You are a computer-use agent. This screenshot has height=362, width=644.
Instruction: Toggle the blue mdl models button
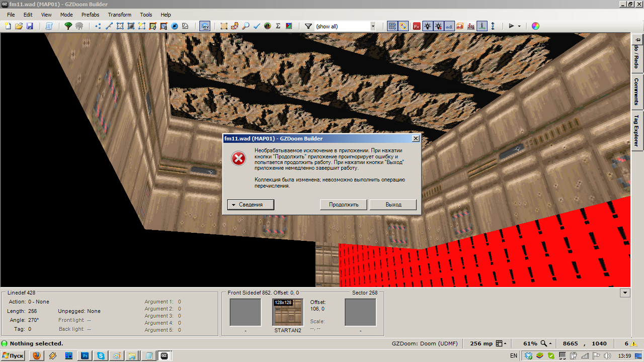[449, 26]
